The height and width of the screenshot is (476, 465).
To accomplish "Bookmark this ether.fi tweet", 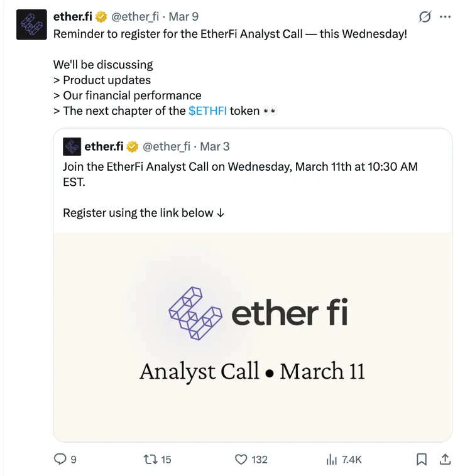I will [x=422, y=460].
